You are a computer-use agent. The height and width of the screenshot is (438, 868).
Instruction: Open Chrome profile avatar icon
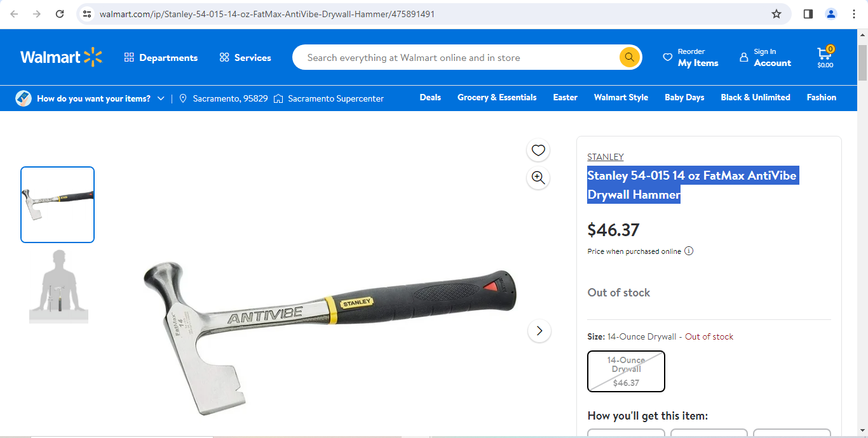click(831, 14)
